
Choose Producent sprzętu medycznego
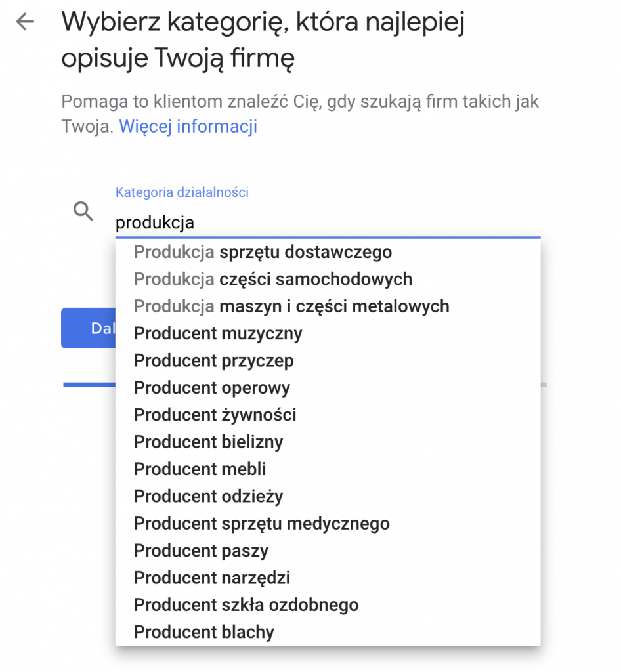coord(261,524)
